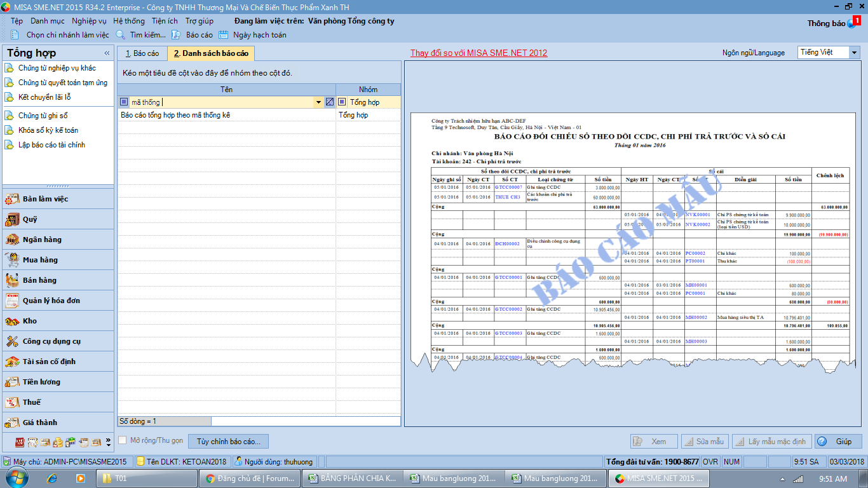Open the network signal tray icon
This screenshot has height=488, width=868.
(797, 478)
